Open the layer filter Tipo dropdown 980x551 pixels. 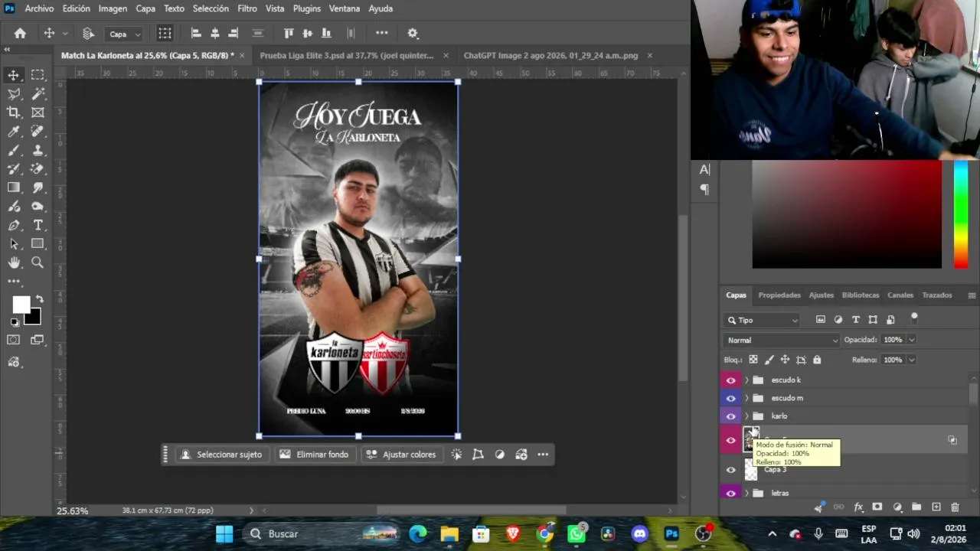point(762,321)
